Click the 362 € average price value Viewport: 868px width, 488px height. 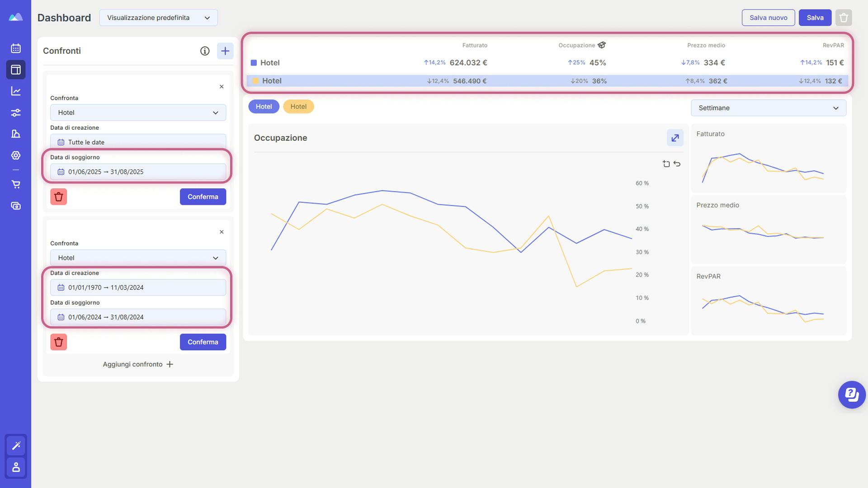(718, 81)
